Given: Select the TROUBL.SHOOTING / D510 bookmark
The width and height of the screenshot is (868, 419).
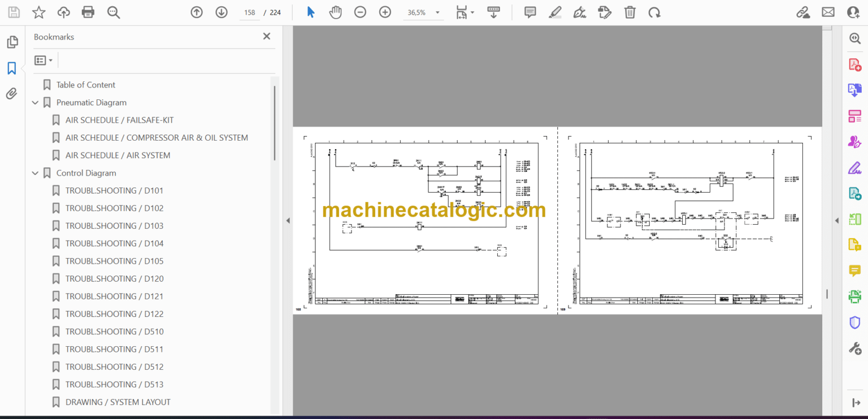Looking at the screenshot, I should tap(115, 331).
